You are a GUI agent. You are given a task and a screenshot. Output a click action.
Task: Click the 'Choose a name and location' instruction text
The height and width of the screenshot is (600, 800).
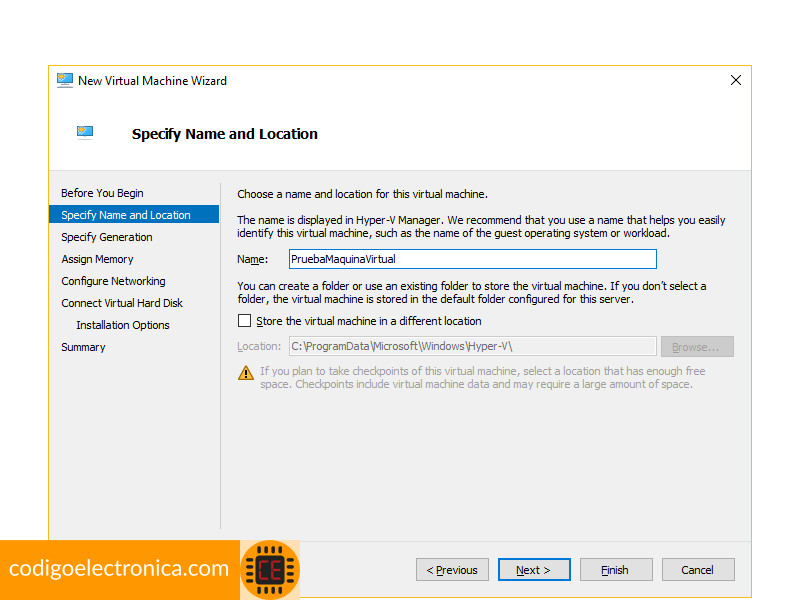[x=362, y=194]
